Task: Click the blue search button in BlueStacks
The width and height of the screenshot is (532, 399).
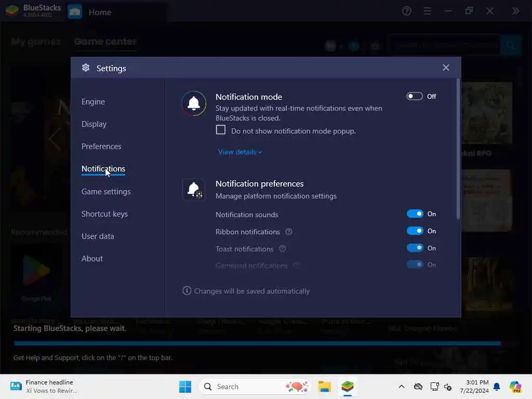Action: 510,45
